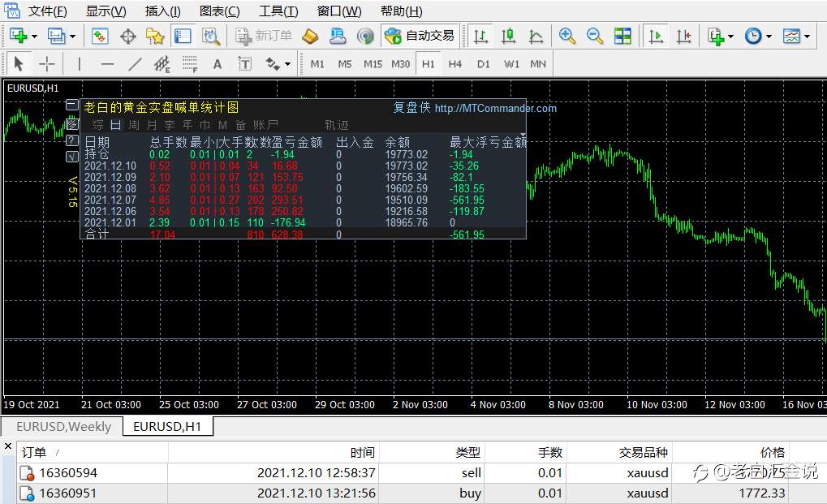Select the vertical line tool

click(x=79, y=64)
